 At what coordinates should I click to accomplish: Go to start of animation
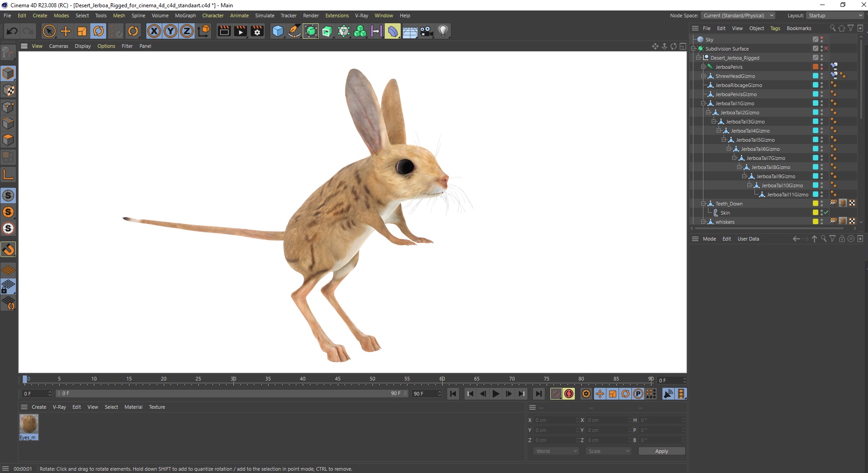453,394
